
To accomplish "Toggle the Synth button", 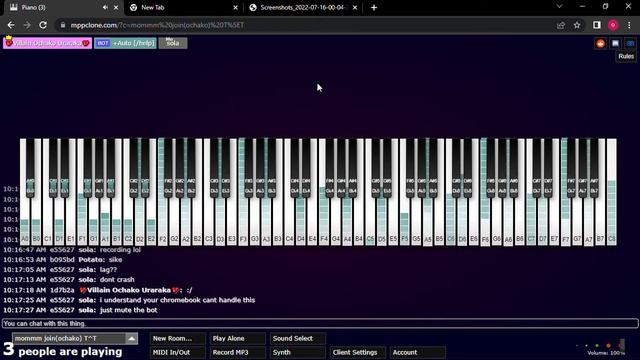I will tap(297, 352).
